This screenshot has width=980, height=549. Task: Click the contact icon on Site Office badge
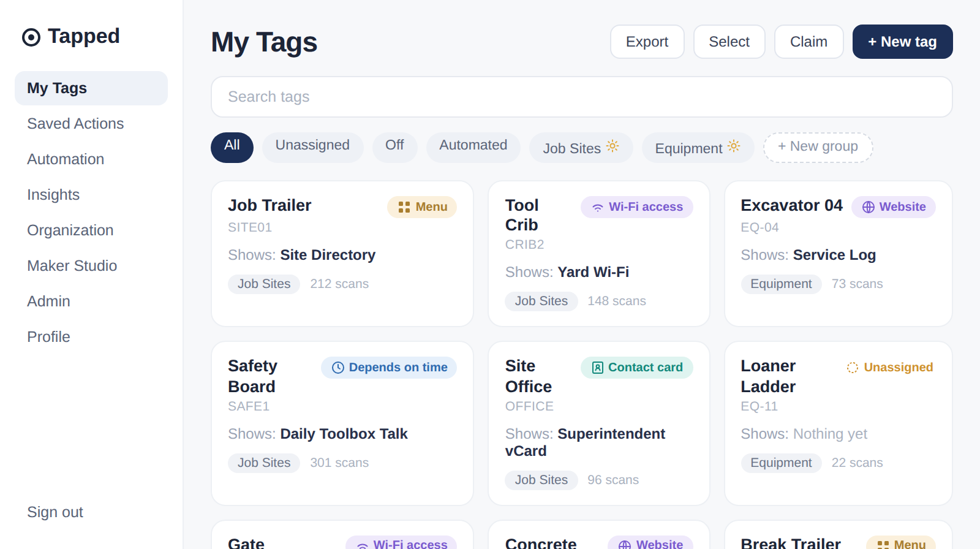point(598,368)
